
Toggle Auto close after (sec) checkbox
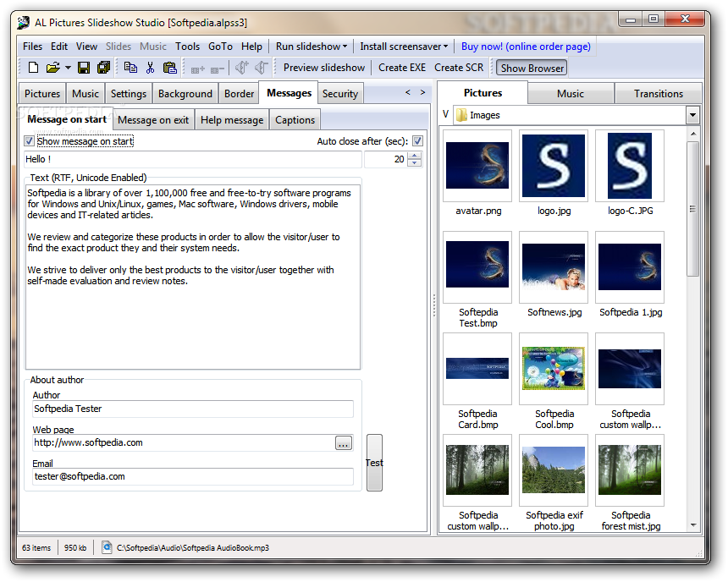coord(417,141)
